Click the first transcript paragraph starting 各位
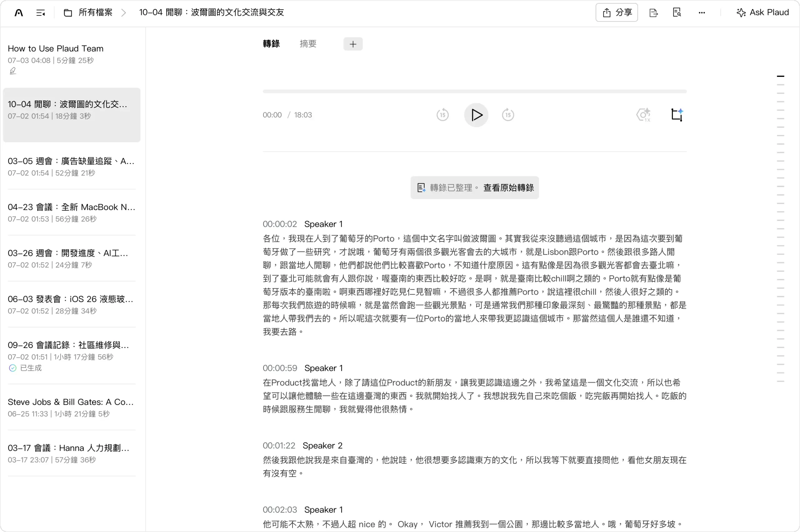800x532 pixels. tap(474, 285)
